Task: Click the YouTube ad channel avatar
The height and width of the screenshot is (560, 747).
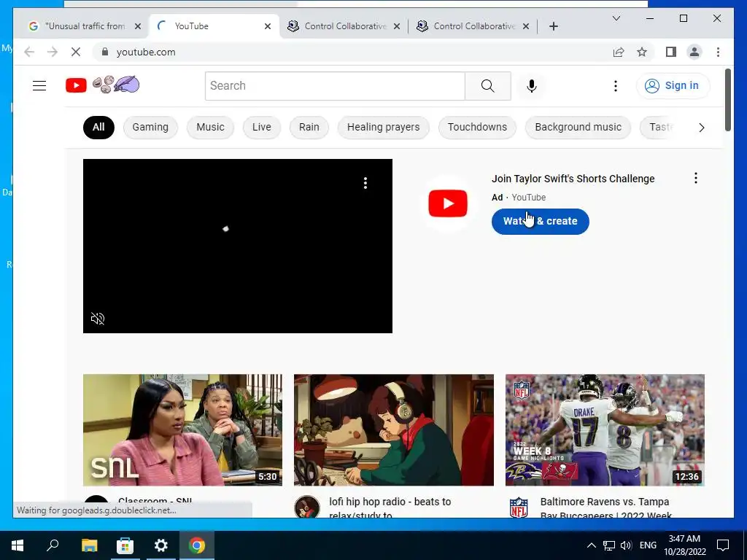Action: click(x=448, y=203)
